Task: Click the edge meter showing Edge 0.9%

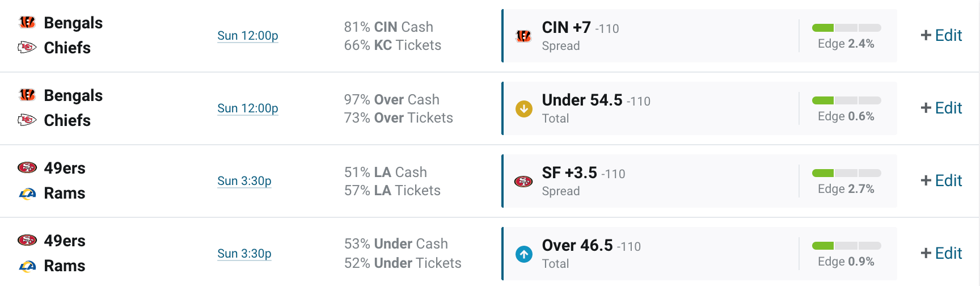Action: [846, 246]
